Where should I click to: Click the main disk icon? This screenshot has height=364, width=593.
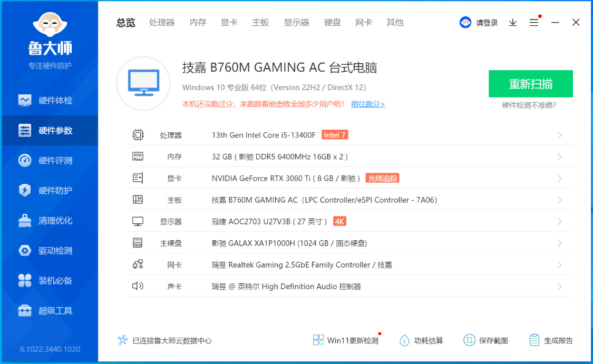click(x=138, y=243)
